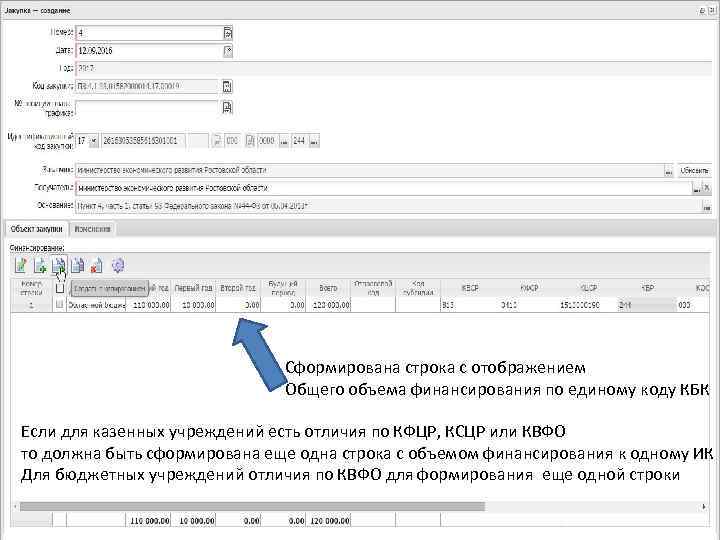The height and width of the screenshot is (540, 720).
Task: Switch to the Объект закупки tab
Action: [x=36, y=229]
